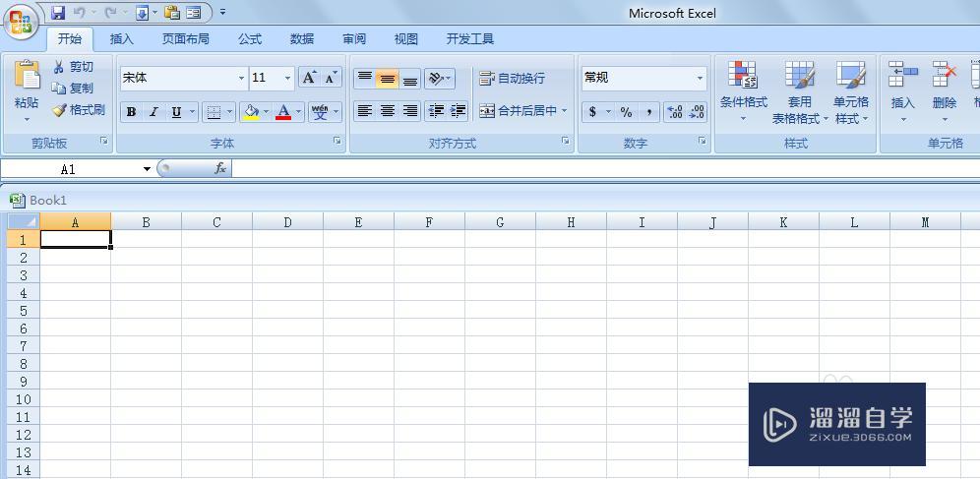Screen dimensions: 980x479
Task: Apply cell borders icon
Action: tap(214, 112)
